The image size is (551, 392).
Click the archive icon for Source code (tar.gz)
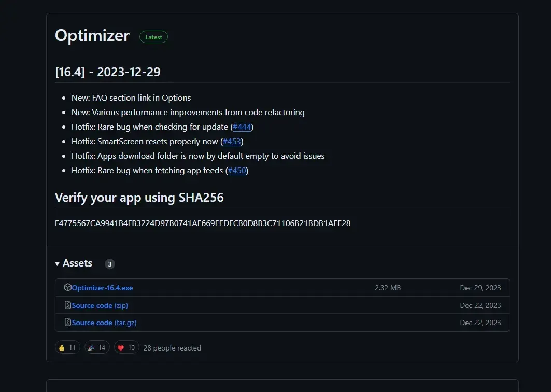point(67,323)
